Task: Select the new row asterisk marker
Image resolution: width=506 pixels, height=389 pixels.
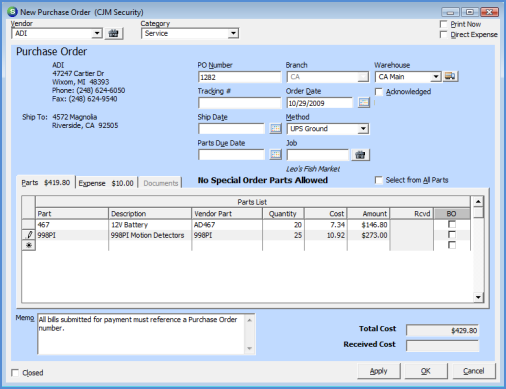Action: click(x=29, y=245)
